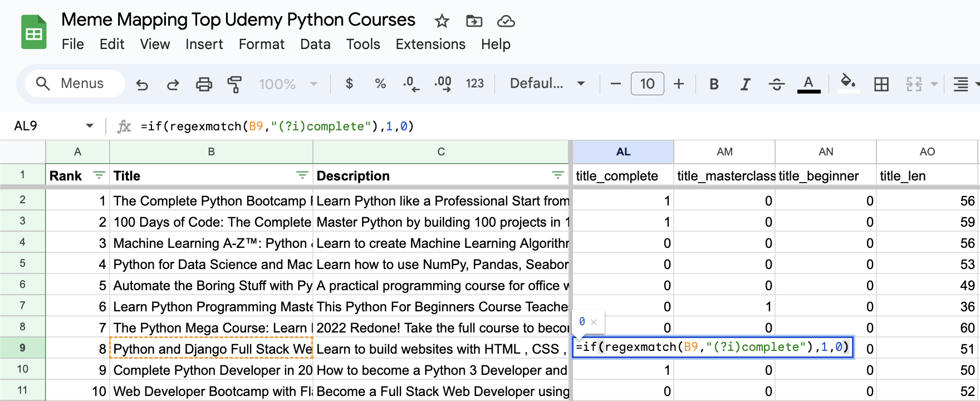Expand the Name box dropdown arrow

point(90,126)
